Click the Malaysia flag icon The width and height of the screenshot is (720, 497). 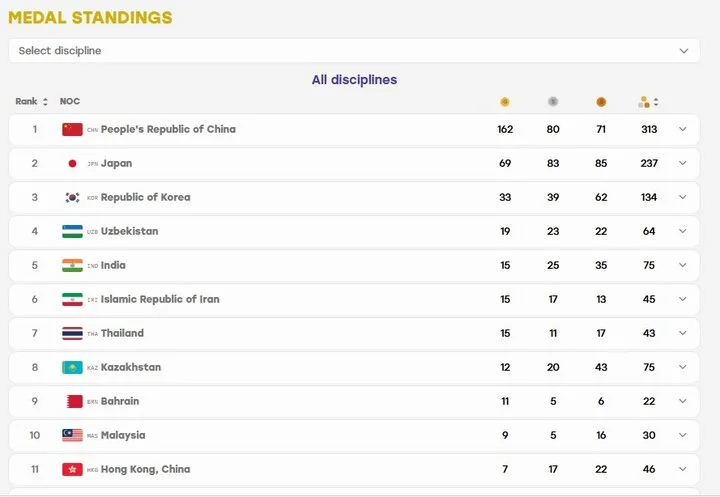(x=72, y=435)
